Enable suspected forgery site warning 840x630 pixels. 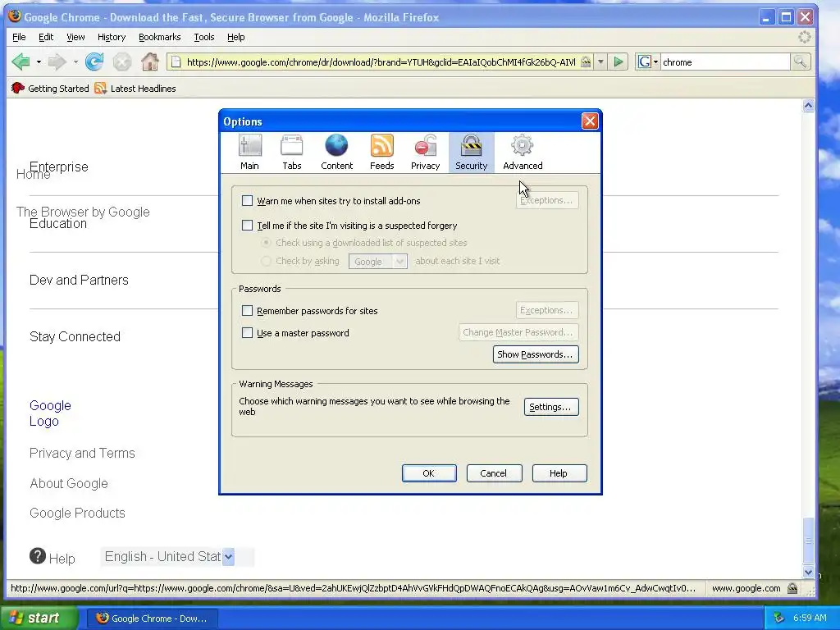pos(247,226)
